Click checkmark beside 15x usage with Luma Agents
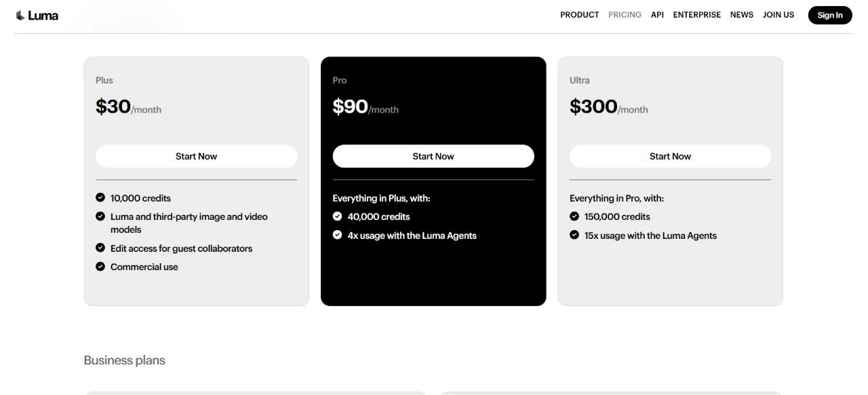Viewport: 868px width, 395px height. 574,235
